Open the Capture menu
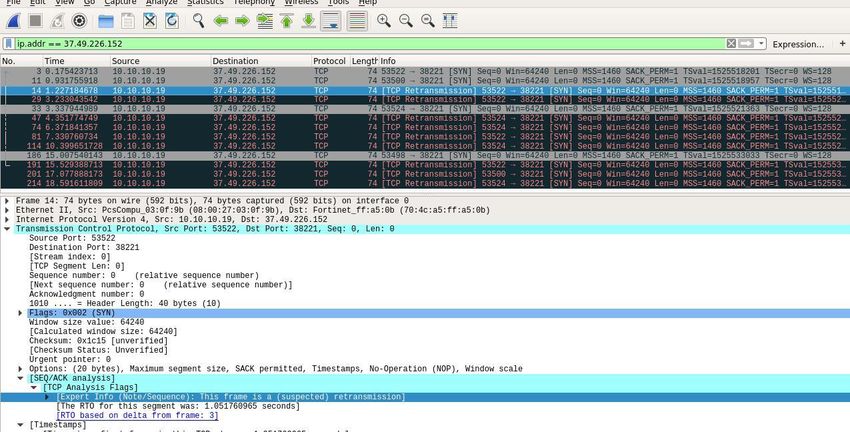Viewport: 850px width, 432px height. (120, 3)
